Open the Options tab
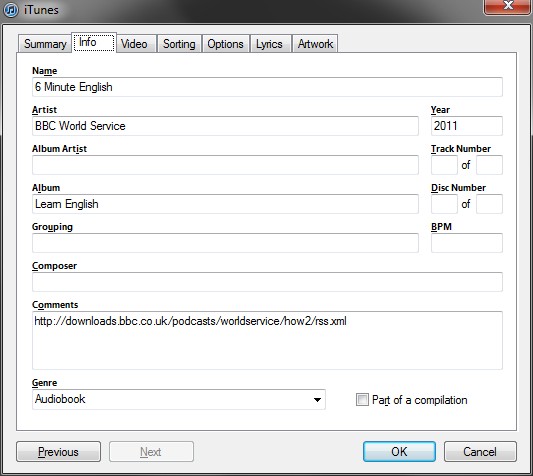Screen dimensions: 533x476 coord(226,44)
